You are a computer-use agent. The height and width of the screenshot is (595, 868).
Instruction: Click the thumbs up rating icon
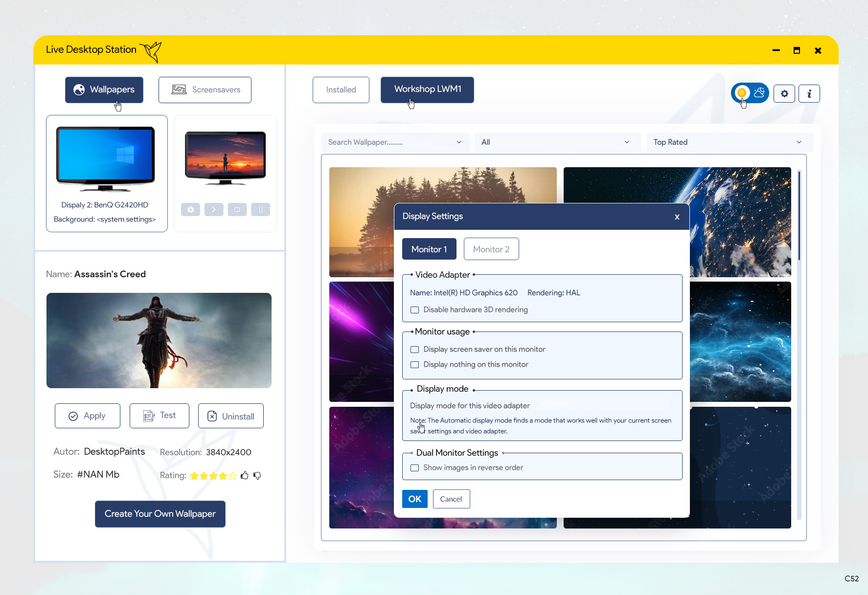tap(245, 475)
